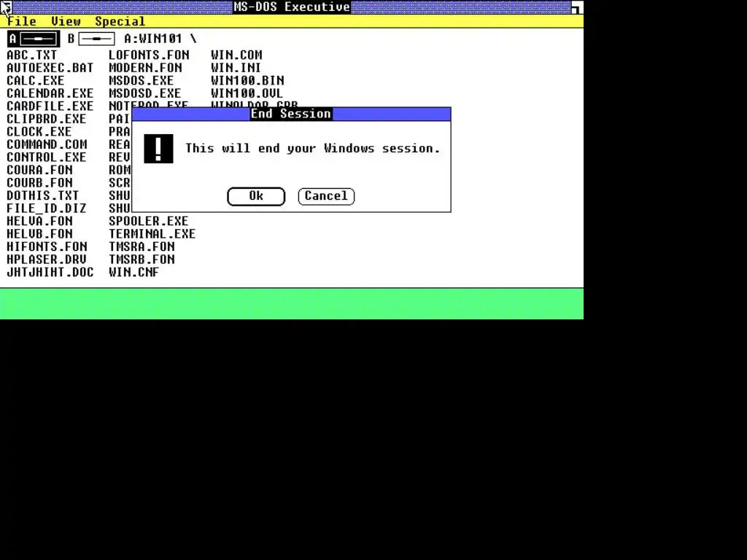Select DOTHIS.TXT file

click(x=43, y=195)
